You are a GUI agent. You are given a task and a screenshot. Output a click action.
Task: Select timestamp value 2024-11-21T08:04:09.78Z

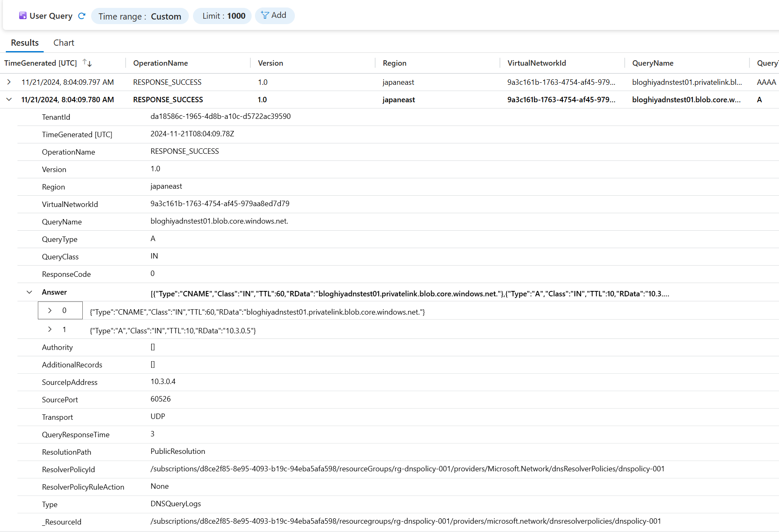(x=192, y=134)
